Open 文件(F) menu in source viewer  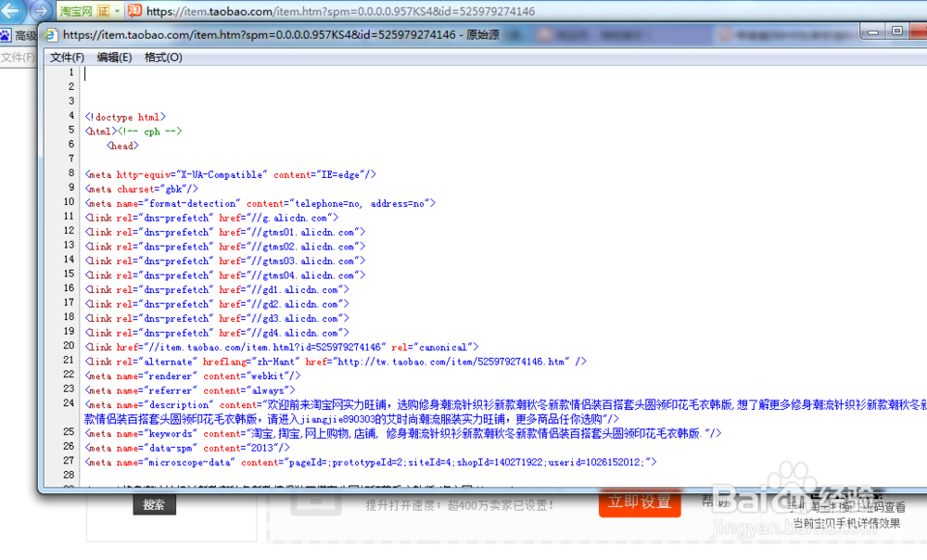pyautogui.click(x=67, y=57)
